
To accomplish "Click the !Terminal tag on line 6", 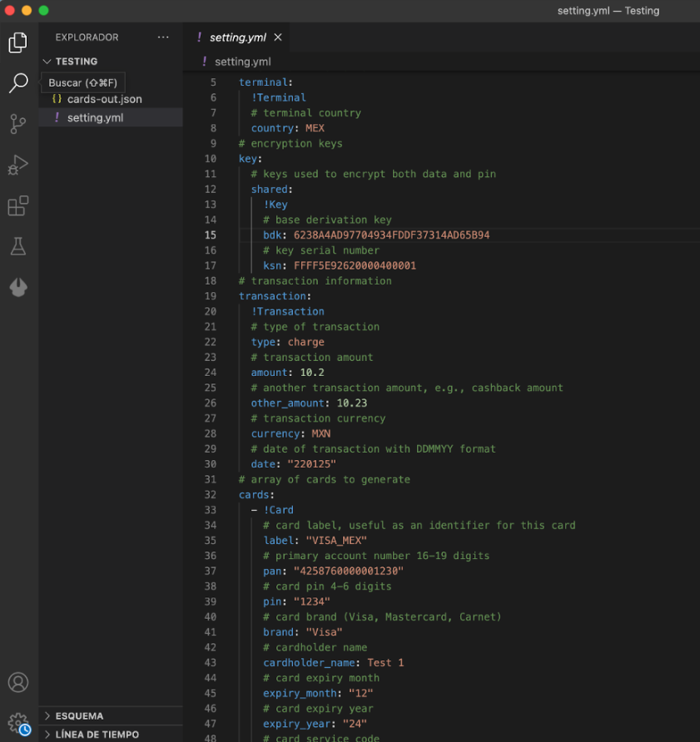I will click(x=279, y=97).
